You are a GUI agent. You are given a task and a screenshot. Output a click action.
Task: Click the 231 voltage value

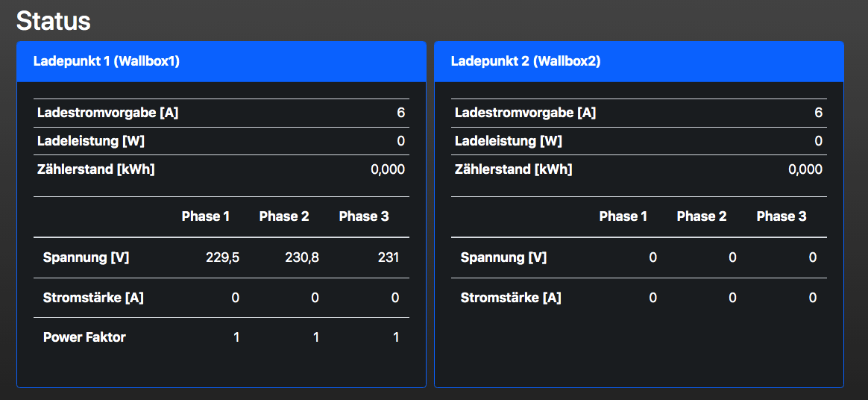[389, 257]
